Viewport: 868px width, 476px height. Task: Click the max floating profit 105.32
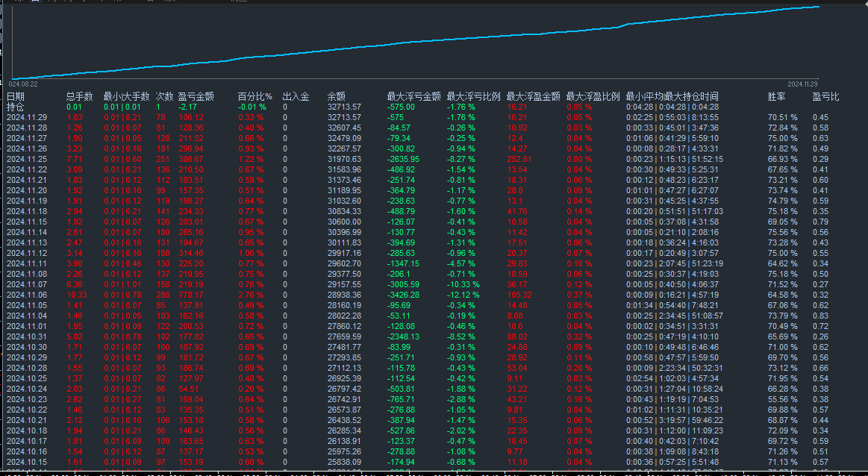[519, 295]
